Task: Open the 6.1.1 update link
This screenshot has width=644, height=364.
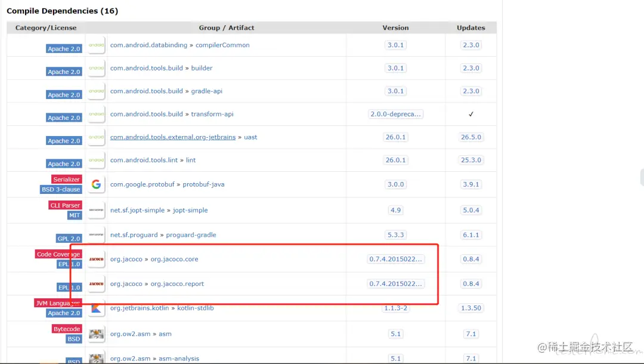Action: (471, 235)
